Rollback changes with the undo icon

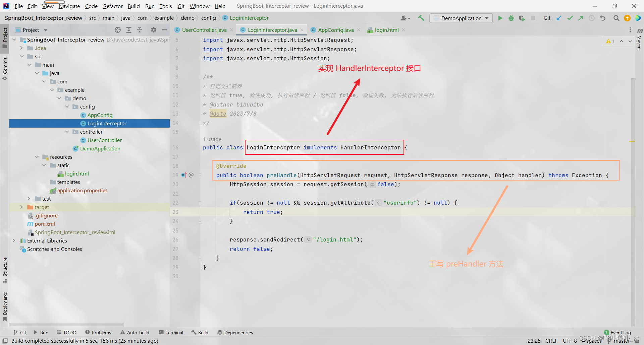(x=603, y=18)
